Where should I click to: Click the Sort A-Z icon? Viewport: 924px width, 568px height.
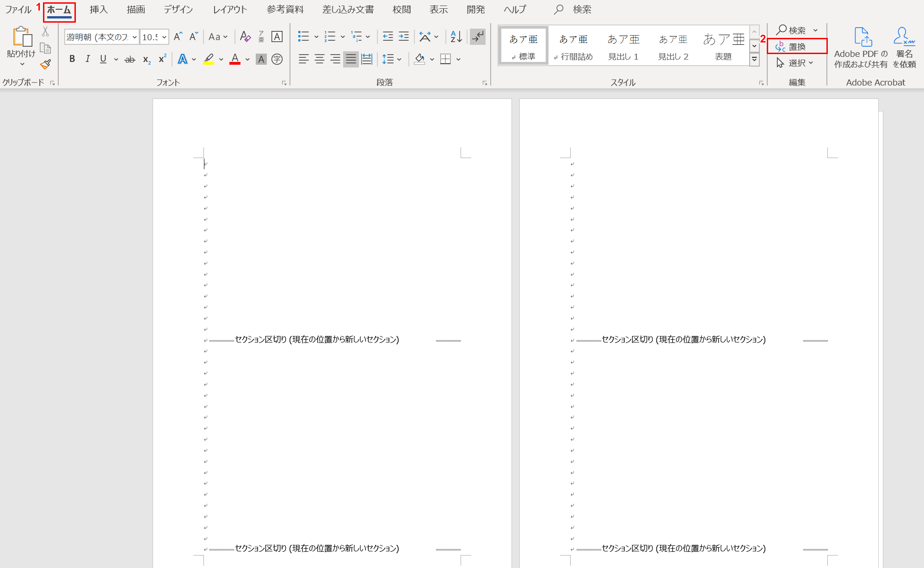tap(456, 37)
